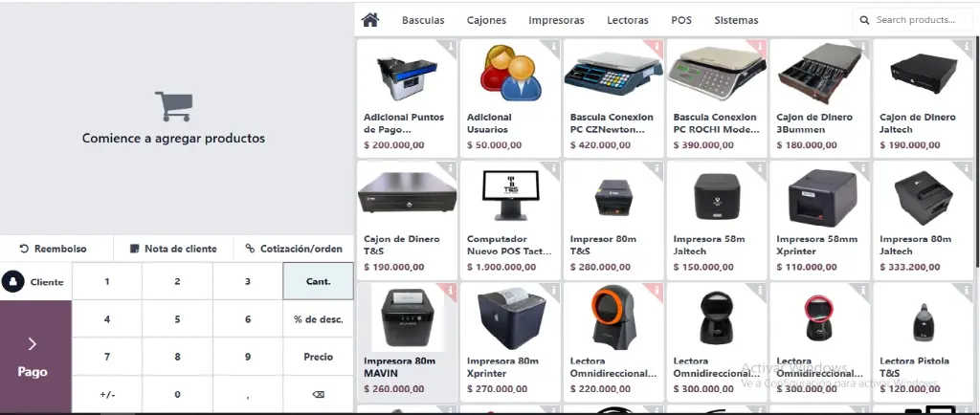
Task: Activate the Cant. quantity mode
Action: [318, 281]
